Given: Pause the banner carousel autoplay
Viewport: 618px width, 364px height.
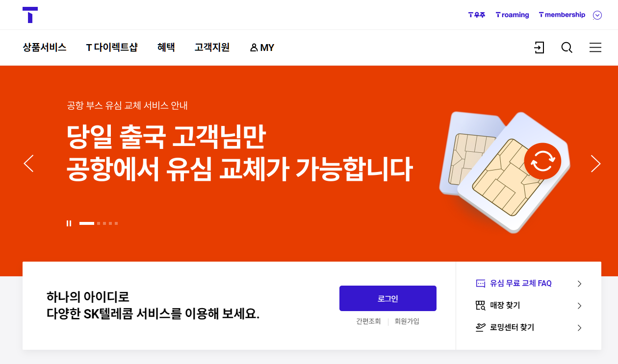Looking at the screenshot, I should (x=69, y=223).
